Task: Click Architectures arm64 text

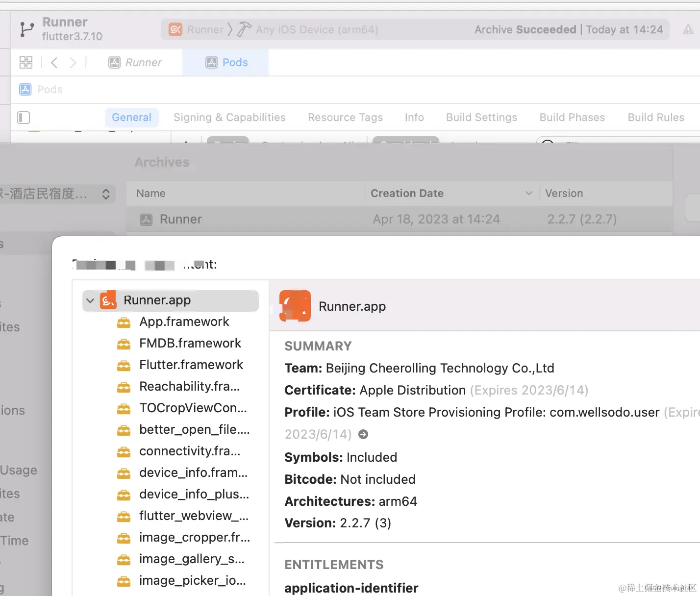Action: click(351, 501)
